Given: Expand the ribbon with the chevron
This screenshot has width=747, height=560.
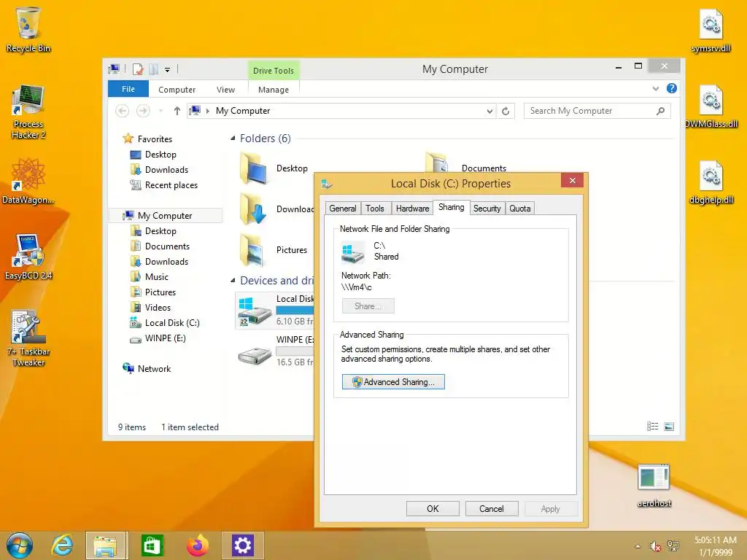Looking at the screenshot, I should [x=656, y=88].
